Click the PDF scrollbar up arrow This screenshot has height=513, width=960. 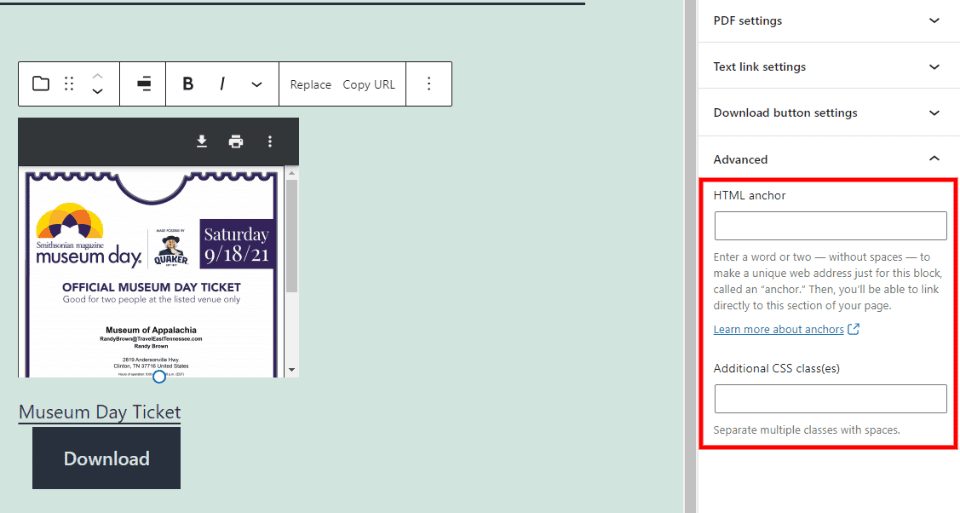292,173
